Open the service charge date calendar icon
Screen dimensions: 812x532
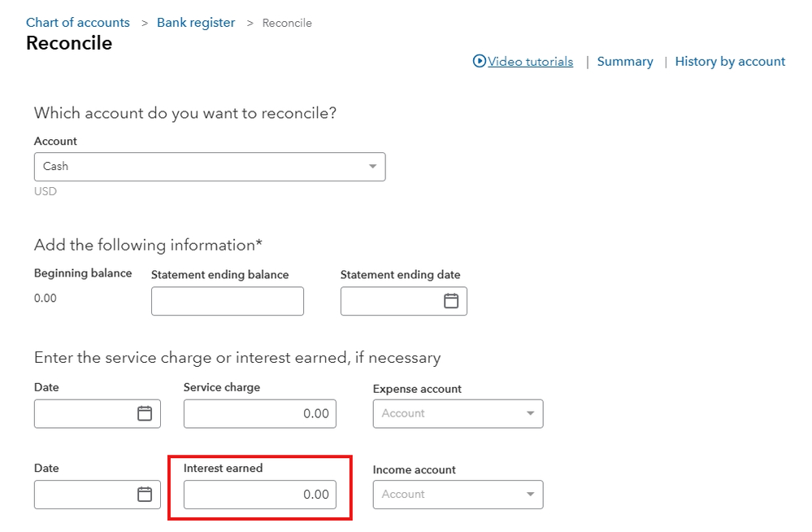[145, 413]
